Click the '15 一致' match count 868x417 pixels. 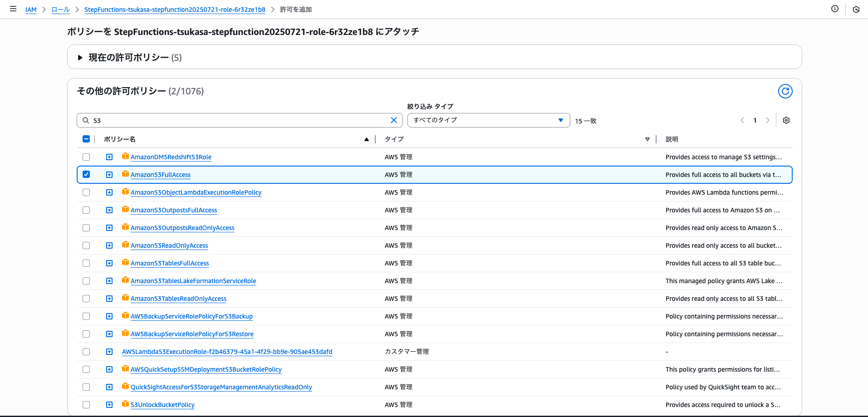(586, 121)
